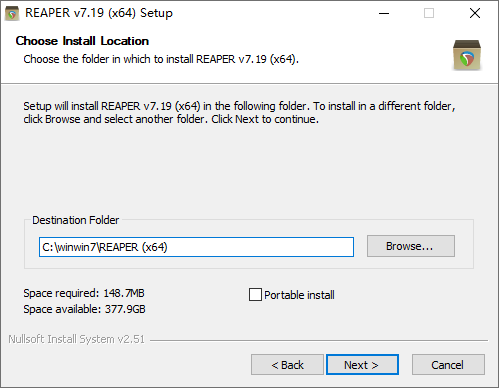Click into the Destination Folder path field
This screenshot has height=388, width=499.
[196, 247]
